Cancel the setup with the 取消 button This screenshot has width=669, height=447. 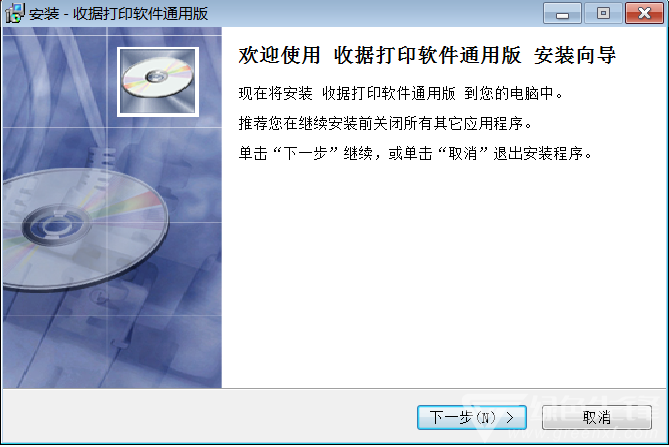tap(596, 417)
